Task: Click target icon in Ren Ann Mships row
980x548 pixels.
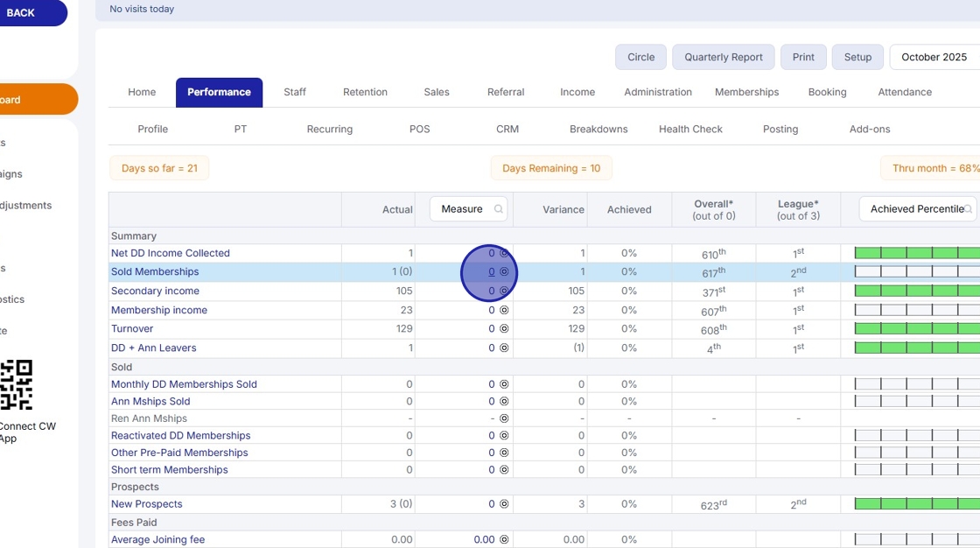Action: [x=504, y=418]
